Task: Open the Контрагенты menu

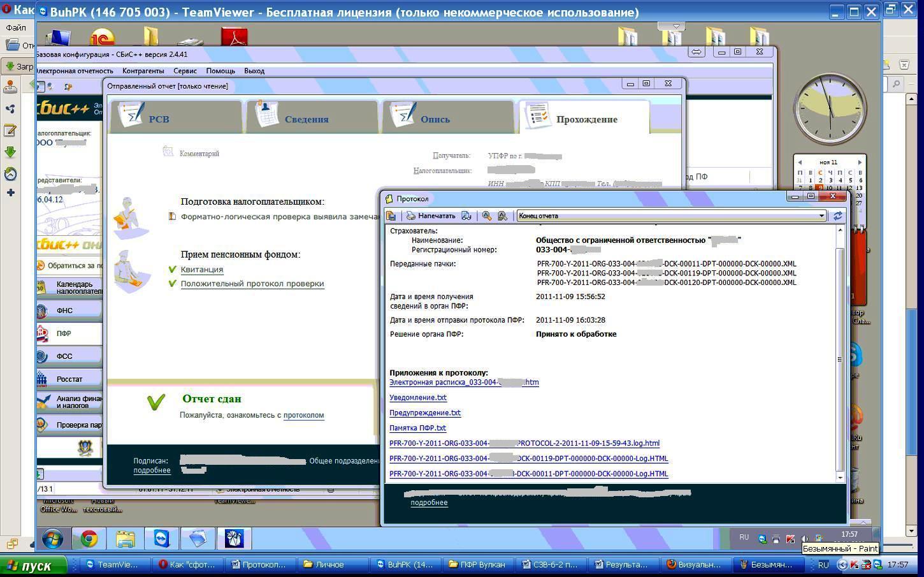Action: tap(143, 71)
